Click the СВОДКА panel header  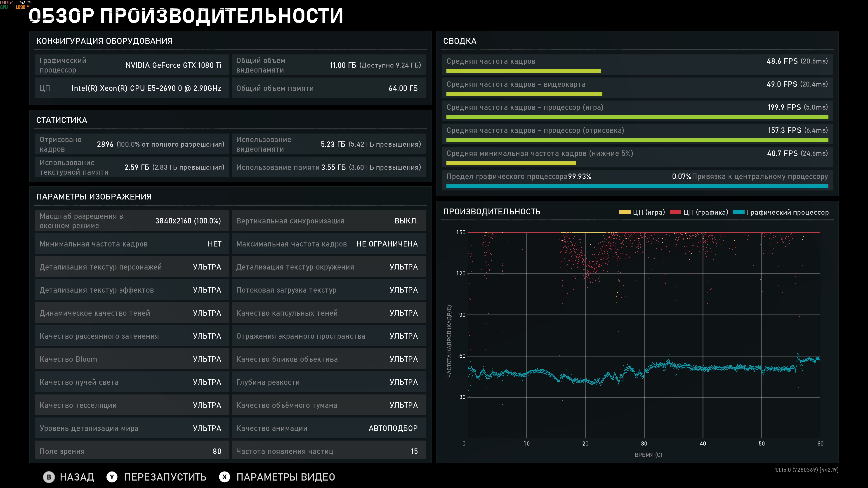coord(460,41)
